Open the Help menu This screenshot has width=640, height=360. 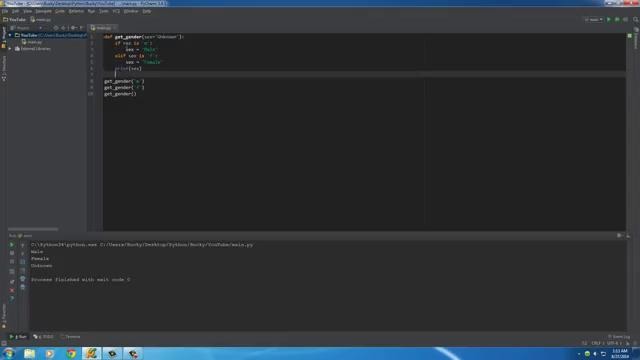tap(147, 11)
